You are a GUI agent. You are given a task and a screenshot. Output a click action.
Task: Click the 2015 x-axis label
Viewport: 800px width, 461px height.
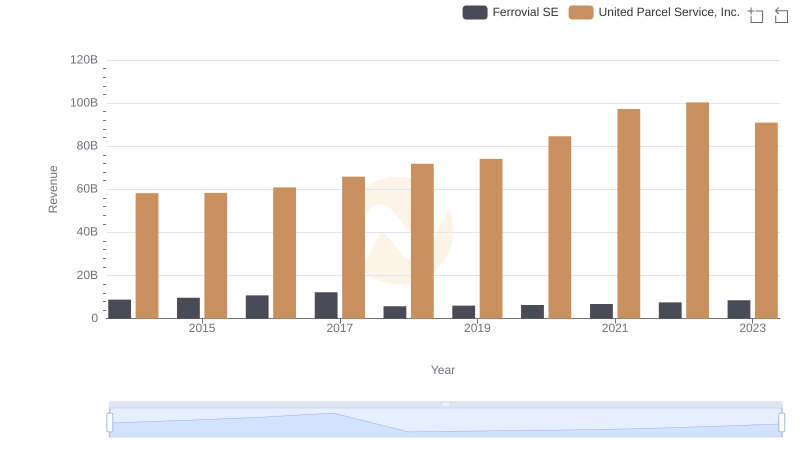(202, 328)
